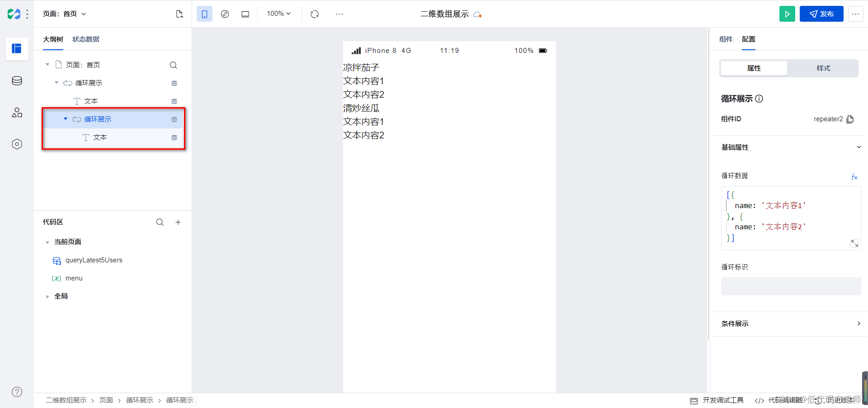Open the hexagon settings sidebar icon
The image size is (868, 408).
pos(17,144)
